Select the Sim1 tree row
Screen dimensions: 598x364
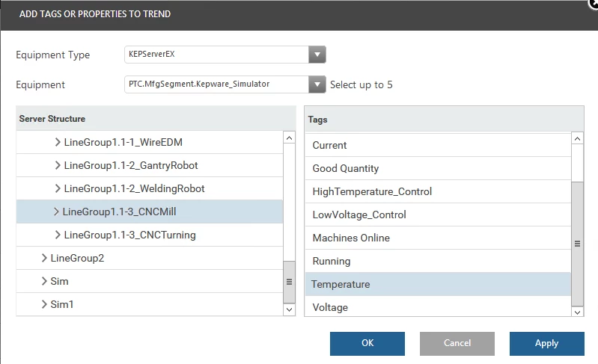150,305
